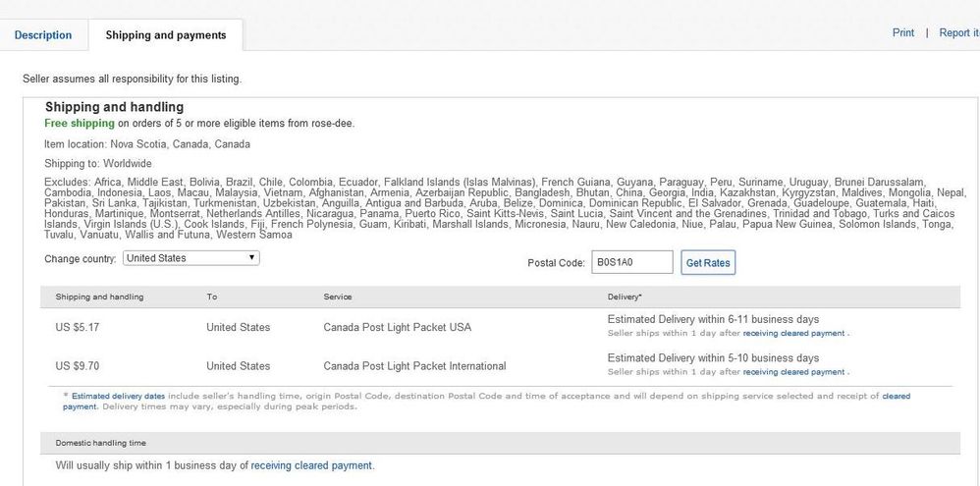This screenshot has height=486, width=980.
Task: Click the Domestic handling time section header
Action: click(x=100, y=444)
